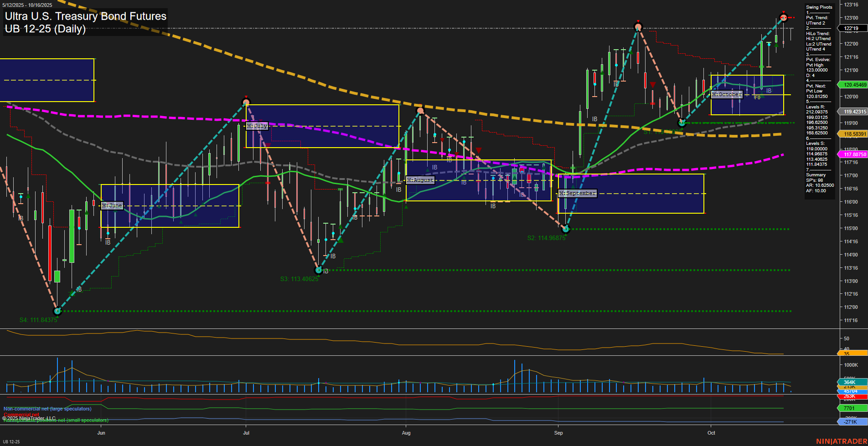Image resolution: width=868 pixels, height=446 pixels.
Task: Click the NinjaTrader logo
Action: 841,441
